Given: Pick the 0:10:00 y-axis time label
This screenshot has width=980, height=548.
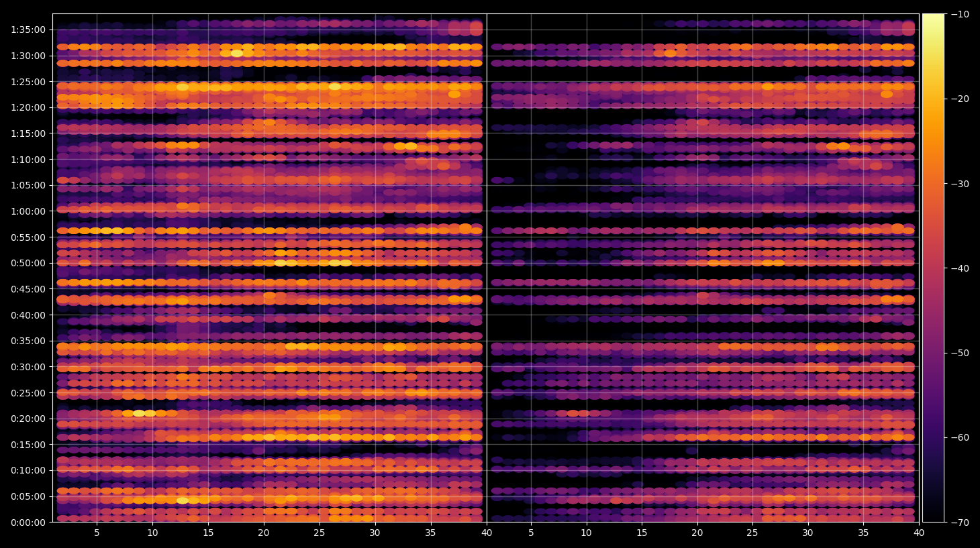Looking at the screenshot, I should pos(28,470).
